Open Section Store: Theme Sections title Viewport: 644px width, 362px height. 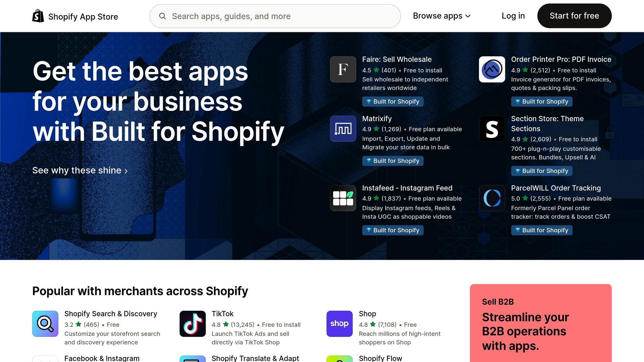tap(547, 124)
